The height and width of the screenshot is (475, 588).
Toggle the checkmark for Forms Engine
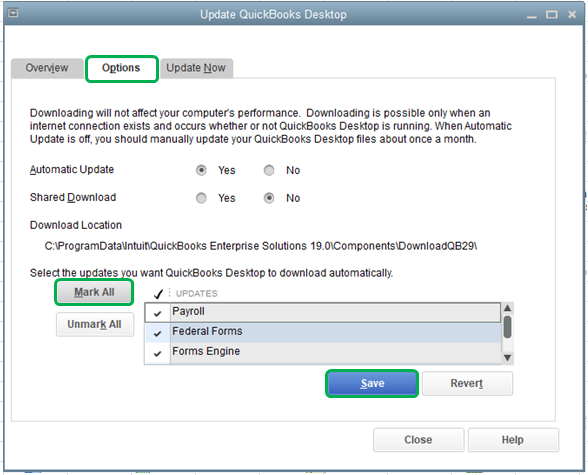coord(158,353)
